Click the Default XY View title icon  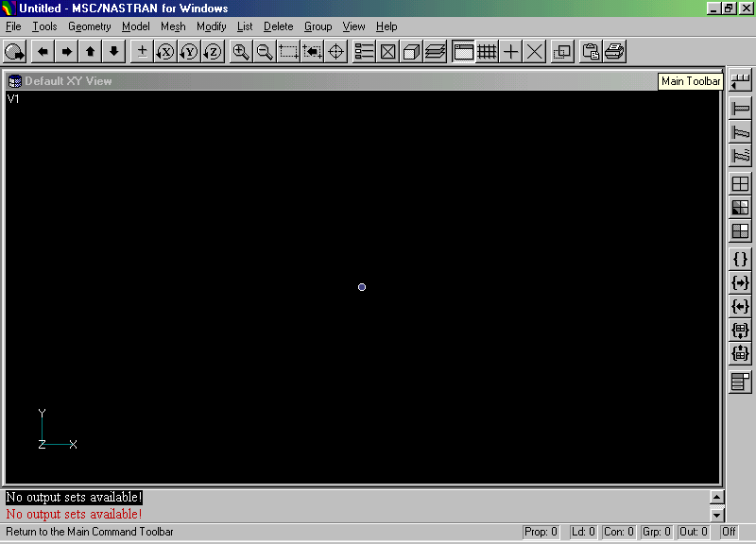pos(15,81)
